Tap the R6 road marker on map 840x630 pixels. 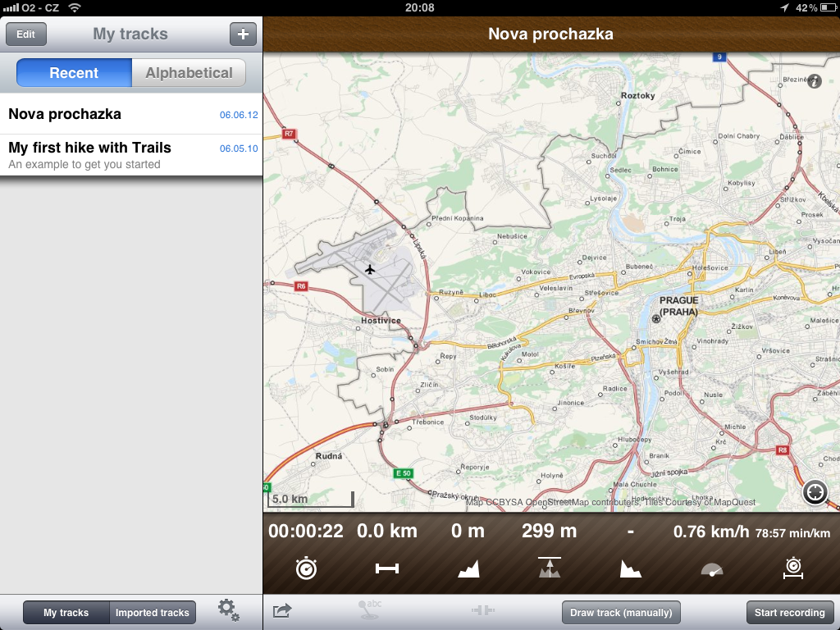pyautogui.click(x=301, y=286)
